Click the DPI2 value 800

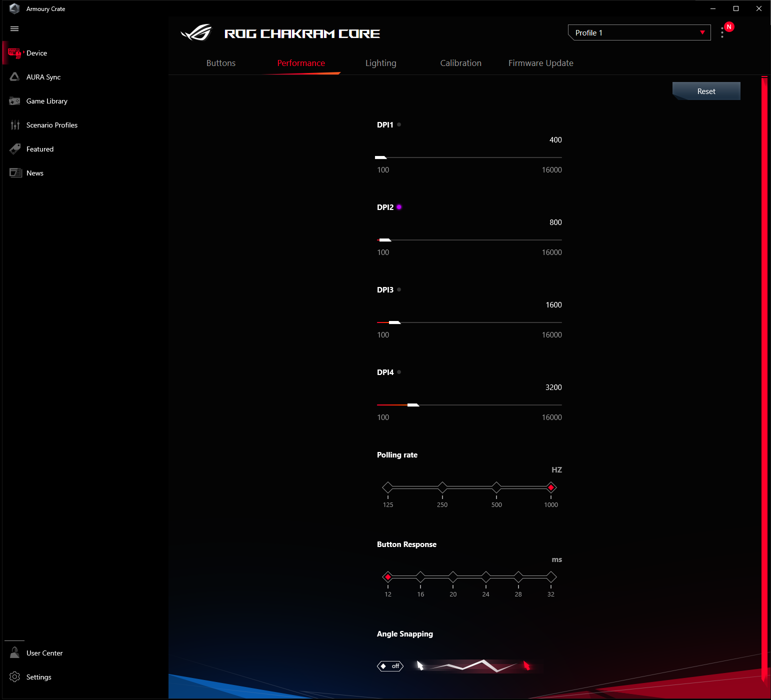pyautogui.click(x=555, y=222)
